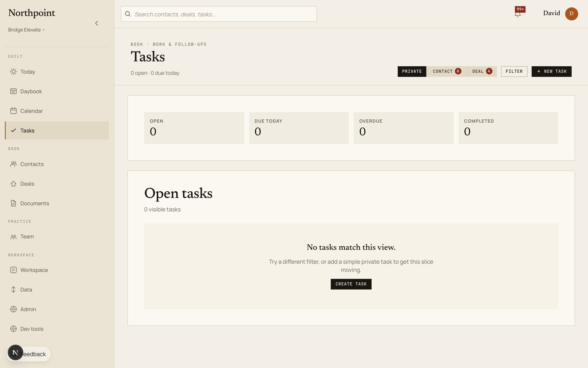Open notifications bell with 99+ badge

point(518,14)
